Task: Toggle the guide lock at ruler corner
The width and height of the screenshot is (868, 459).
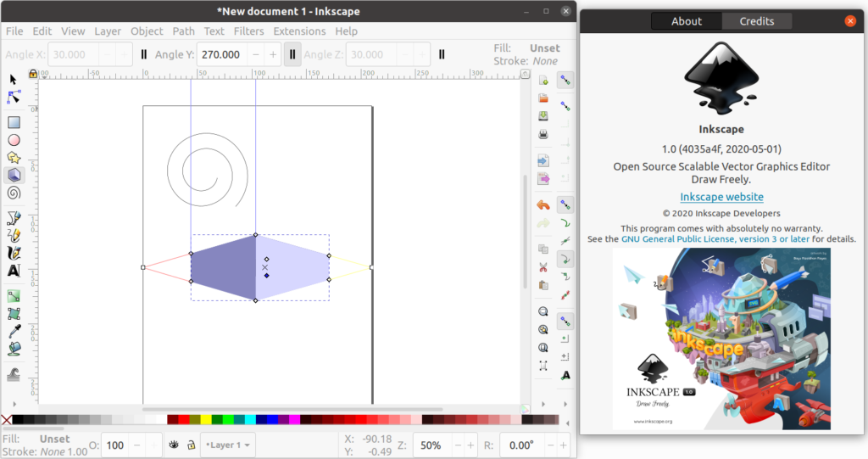Action: (x=33, y=73)
